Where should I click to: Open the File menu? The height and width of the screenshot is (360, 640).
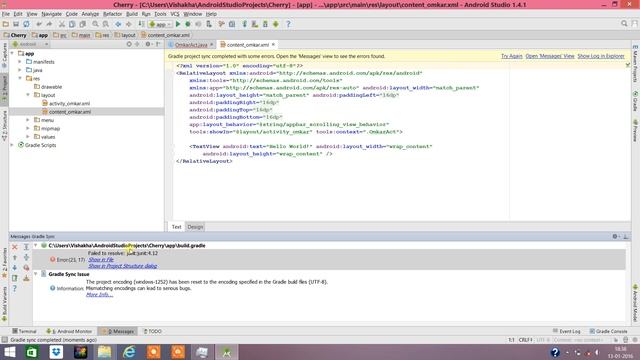point(6,14)
